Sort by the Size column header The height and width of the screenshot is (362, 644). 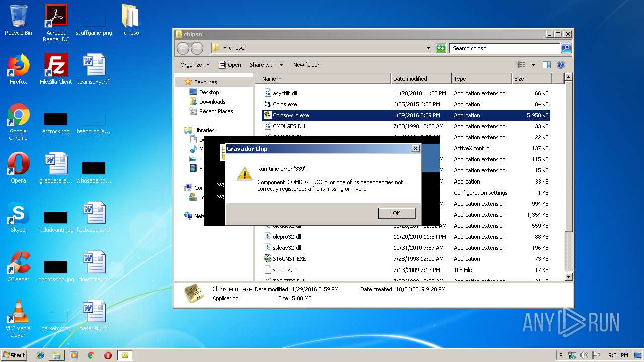click(x=532, y=79)
